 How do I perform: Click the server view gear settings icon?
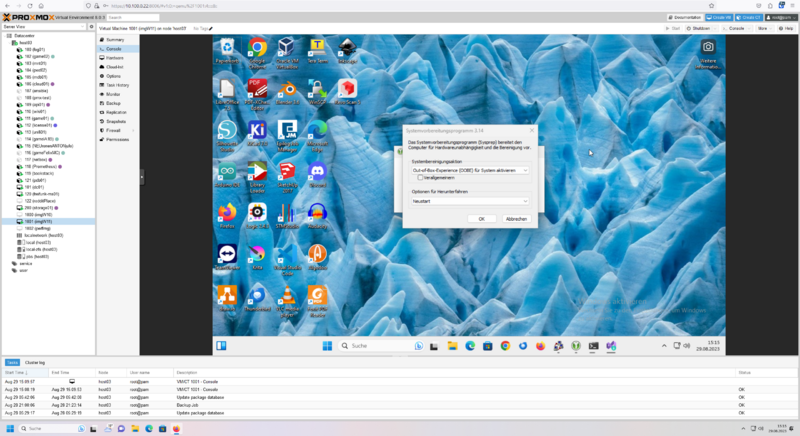click(x=91, y=27)
